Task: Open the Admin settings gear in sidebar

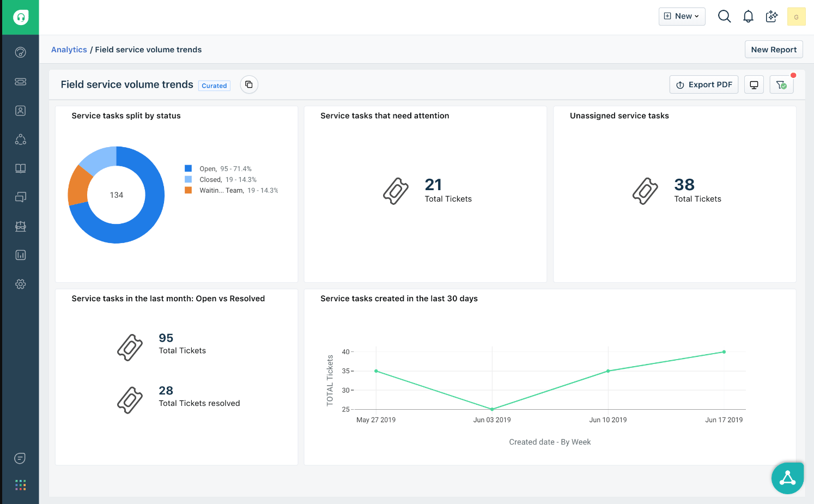Action: [x=20, y=284]
